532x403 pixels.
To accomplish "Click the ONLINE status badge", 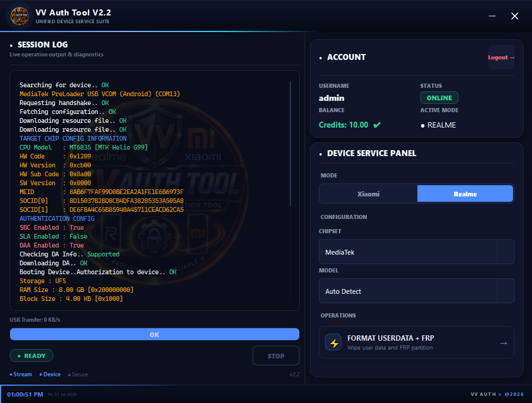I will (439, 98).
